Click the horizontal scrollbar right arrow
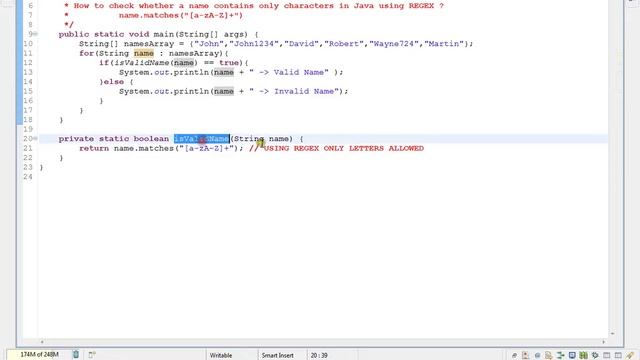The image size is (640, 360). 604,342
